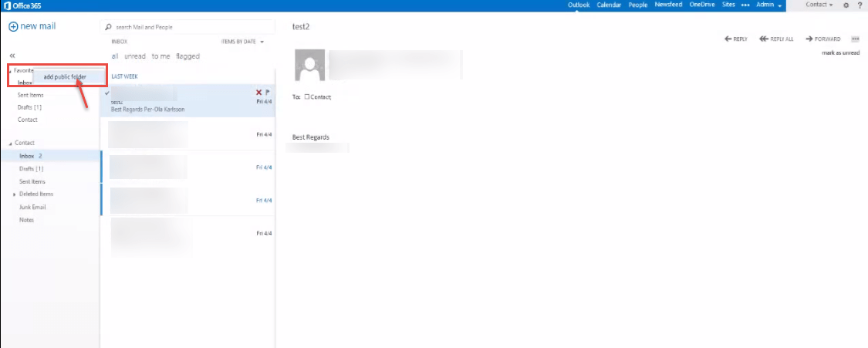Collapse the LAST WEEK group header
Screen dimensions: 868x348
pyautogui.click(x=124, y=76)
